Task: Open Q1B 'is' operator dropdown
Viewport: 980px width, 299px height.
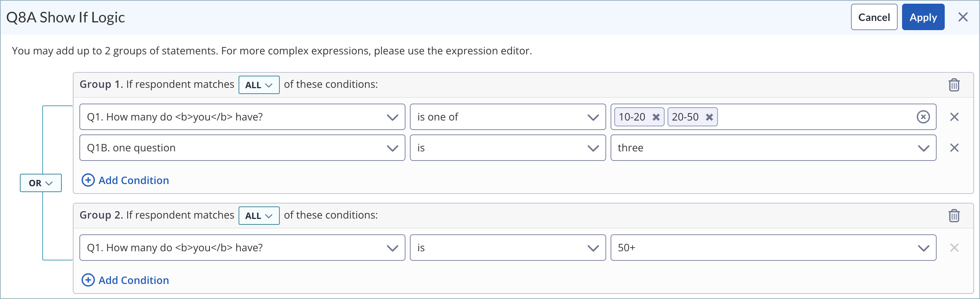Action: tap(508, 148)
